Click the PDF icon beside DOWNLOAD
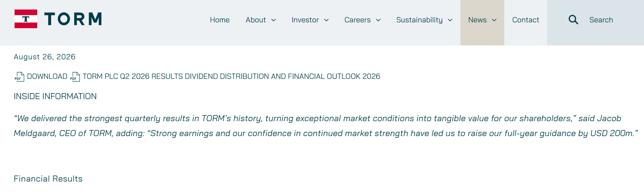Viewport: 644px width, 194px height. click(x=19, y=77)
